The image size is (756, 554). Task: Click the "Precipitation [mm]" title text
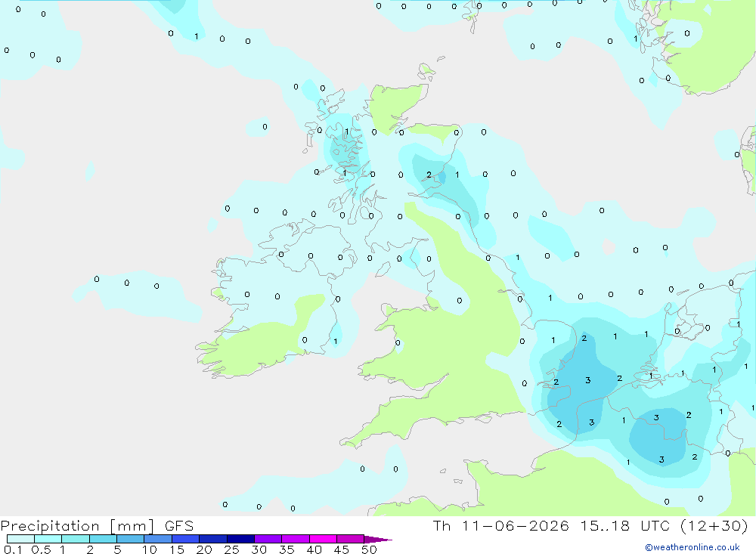coord(77,526)
